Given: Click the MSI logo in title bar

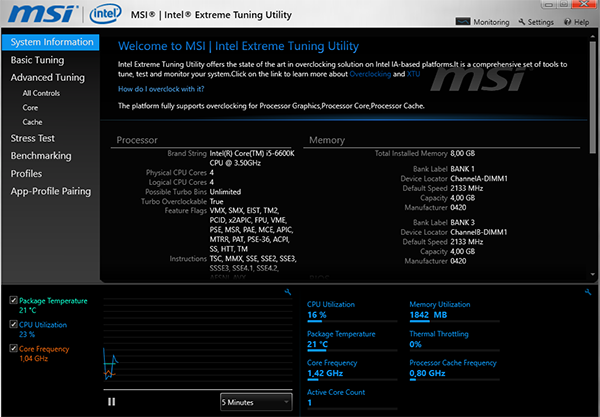Looking at the screenshot, I should point(43,14).
